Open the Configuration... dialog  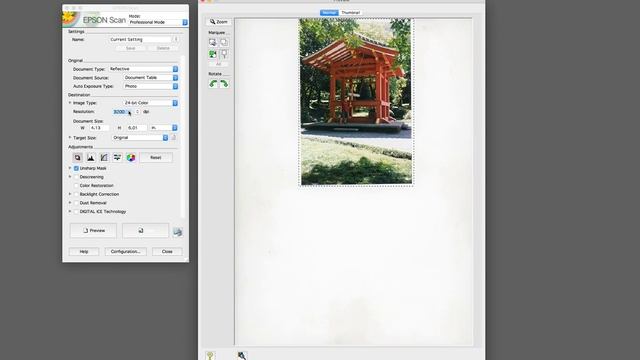coord(126,251)
